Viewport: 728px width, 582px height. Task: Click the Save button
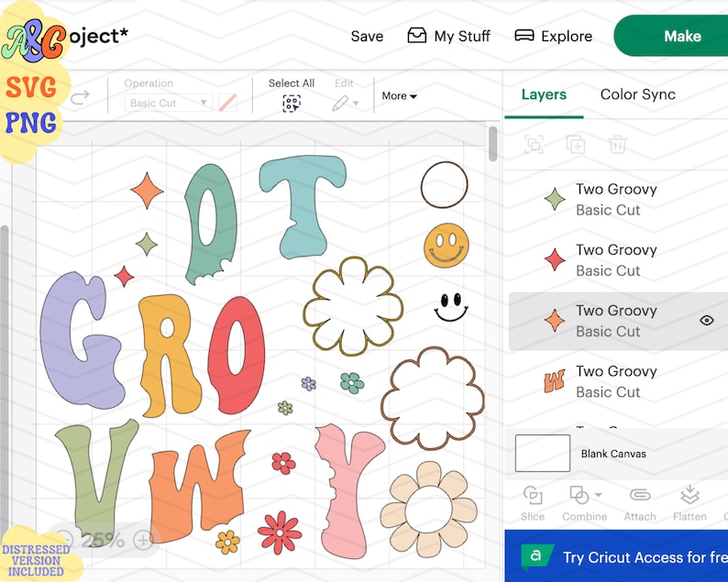[367, 36]
